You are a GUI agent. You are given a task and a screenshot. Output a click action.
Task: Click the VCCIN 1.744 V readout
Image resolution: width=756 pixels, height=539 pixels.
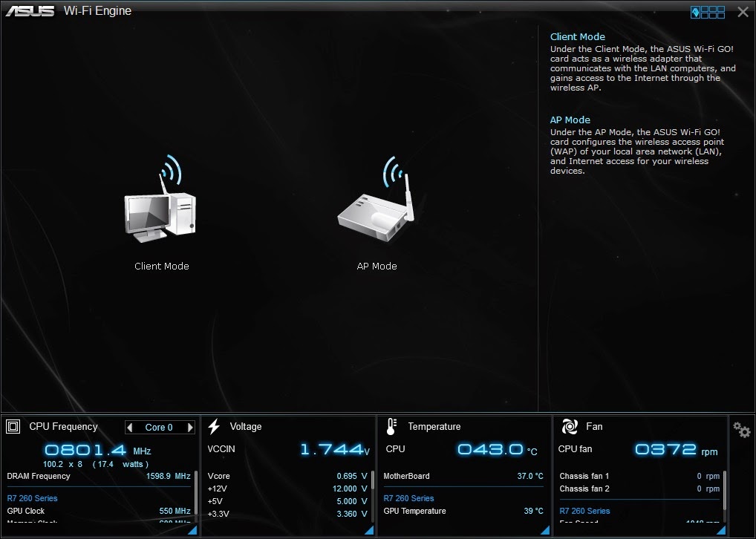(288, 449)
